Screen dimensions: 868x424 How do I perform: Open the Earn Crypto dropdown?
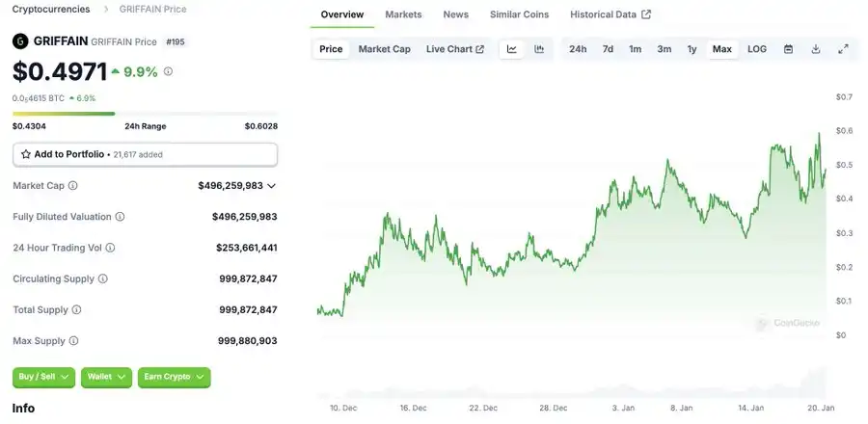pyautogui.click(x=174, y=377)
